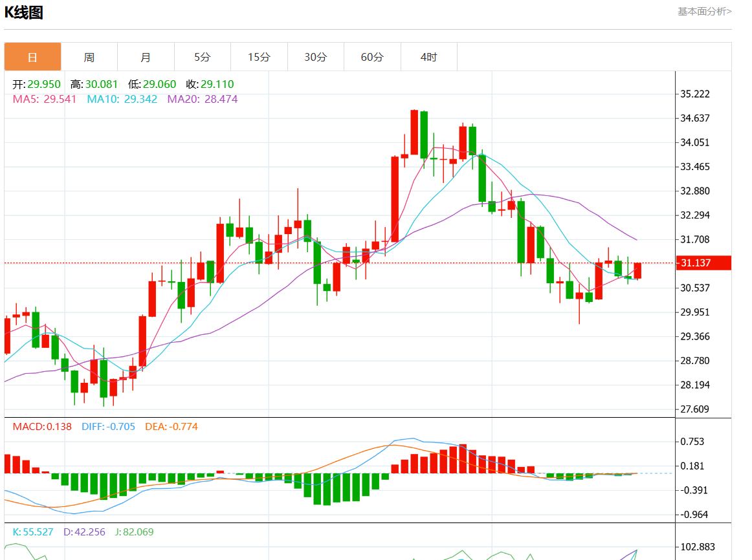752x560 pixels.
Task: Open the 15分 interval chart
Action: coord(259,57)
